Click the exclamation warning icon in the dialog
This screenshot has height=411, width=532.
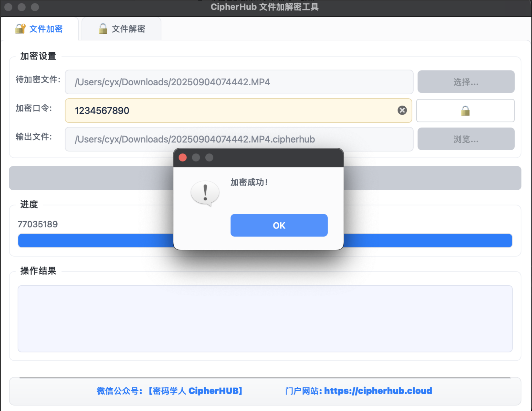[x=204, y=192]
